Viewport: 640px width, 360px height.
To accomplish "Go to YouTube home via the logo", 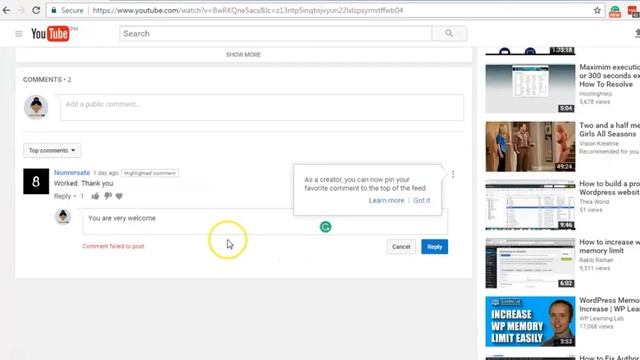I will pyautogui.click(x=50, y=33).
